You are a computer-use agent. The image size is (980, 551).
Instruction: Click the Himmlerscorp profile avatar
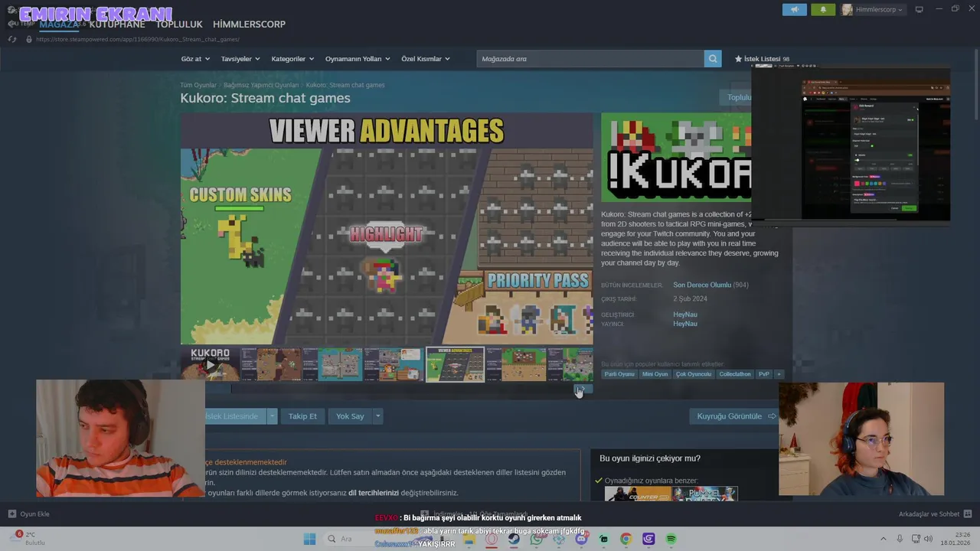pyautogui.click(x=847, y=9)
